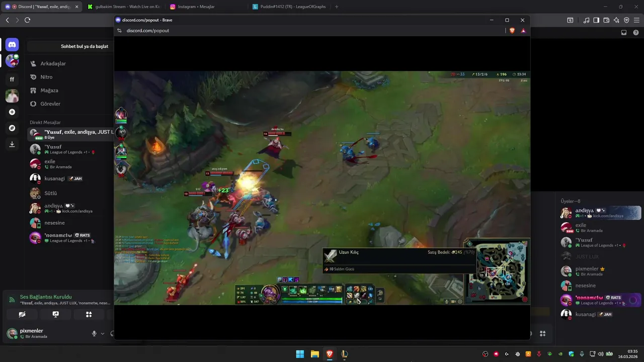Open Brave playlist music note icon

[586, 20]
